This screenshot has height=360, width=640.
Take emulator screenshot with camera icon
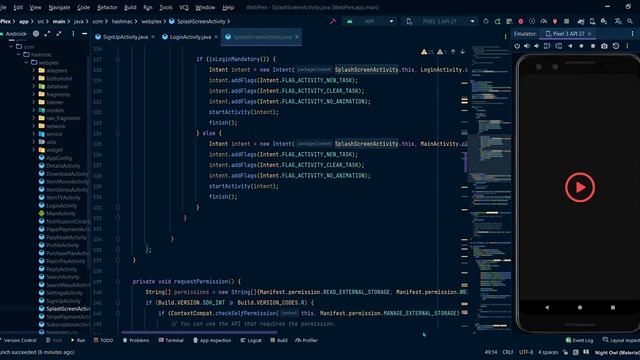point(604,46)
